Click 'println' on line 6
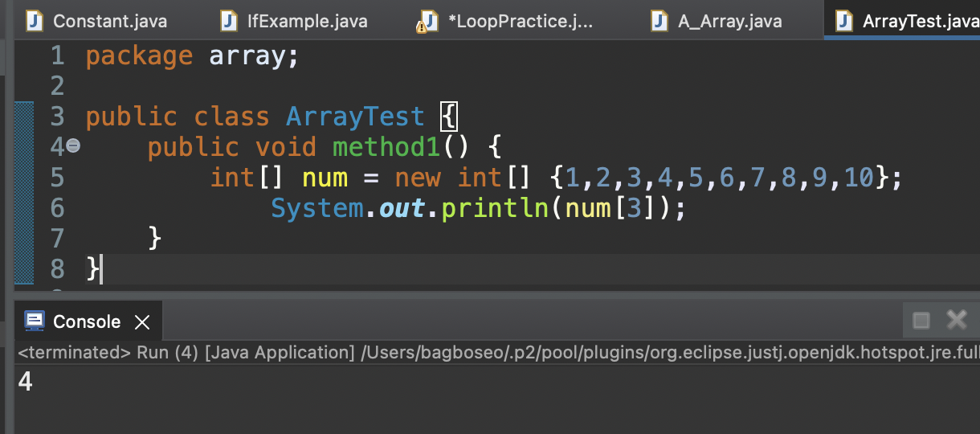This screenshot has width=980, height=434. [494, 208]
